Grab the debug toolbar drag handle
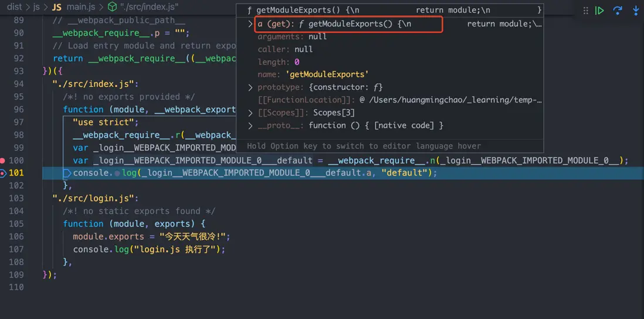This screenshot has height=319, width=644. [586, 11]
